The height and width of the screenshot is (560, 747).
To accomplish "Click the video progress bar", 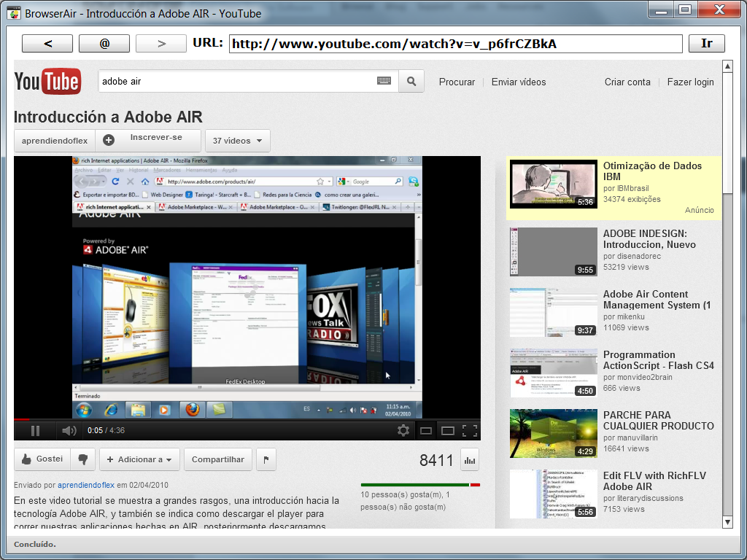I will coord(247,419).
